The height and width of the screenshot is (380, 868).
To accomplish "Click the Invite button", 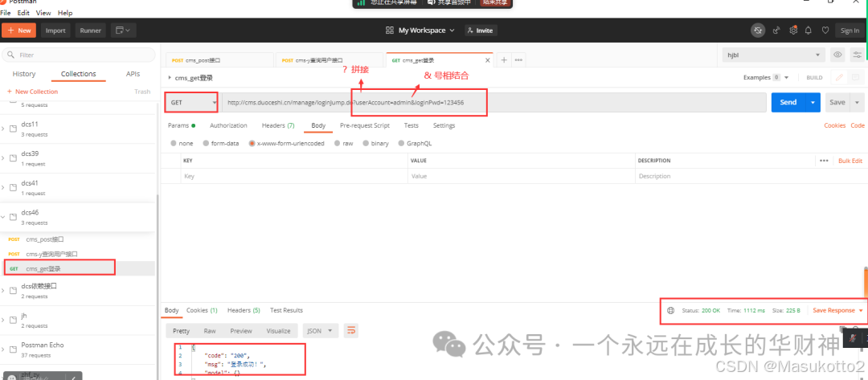I will tap(481, 31).
